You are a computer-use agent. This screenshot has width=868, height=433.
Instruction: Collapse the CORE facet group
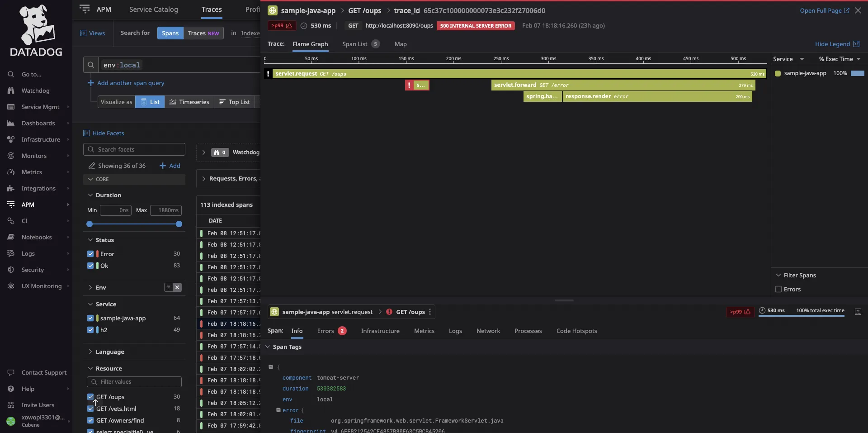[90, 179]
